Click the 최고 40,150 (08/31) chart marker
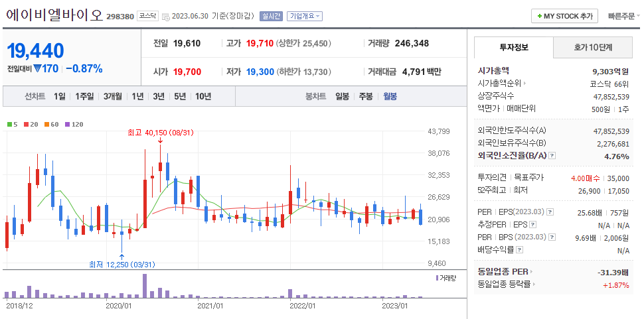Viewport: 644px width, 319px height. (160, 133)
